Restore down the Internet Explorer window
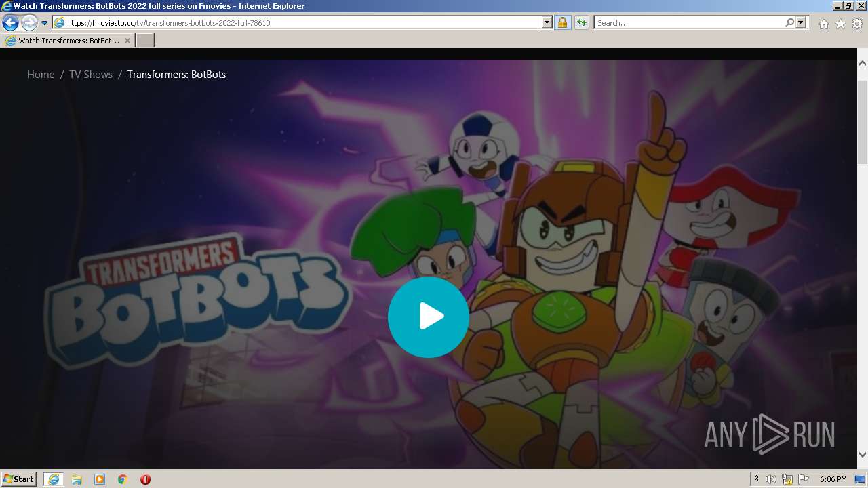 point(848,6)
